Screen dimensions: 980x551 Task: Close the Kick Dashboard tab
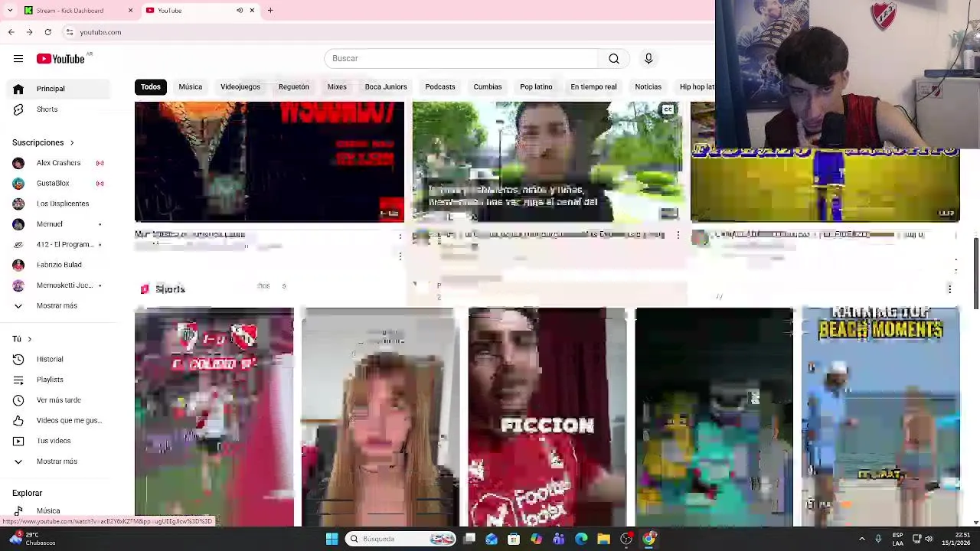pos(130,11)
